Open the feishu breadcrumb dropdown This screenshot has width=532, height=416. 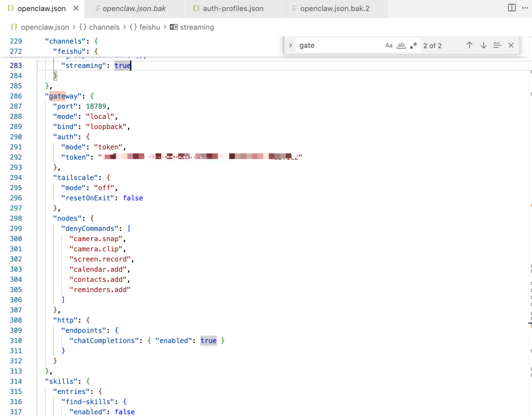coord(145,27)
